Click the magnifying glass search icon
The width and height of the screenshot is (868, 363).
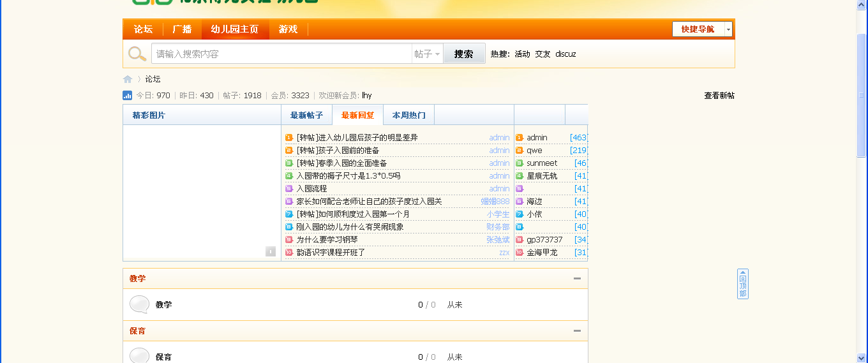click(137, 54)
